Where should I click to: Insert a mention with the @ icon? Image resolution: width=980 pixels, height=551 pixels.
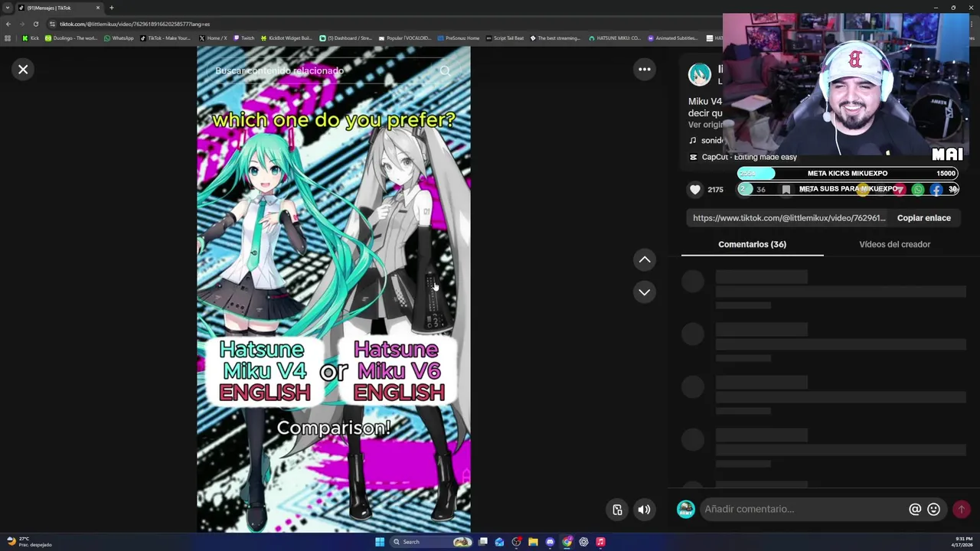pos(915,509)
